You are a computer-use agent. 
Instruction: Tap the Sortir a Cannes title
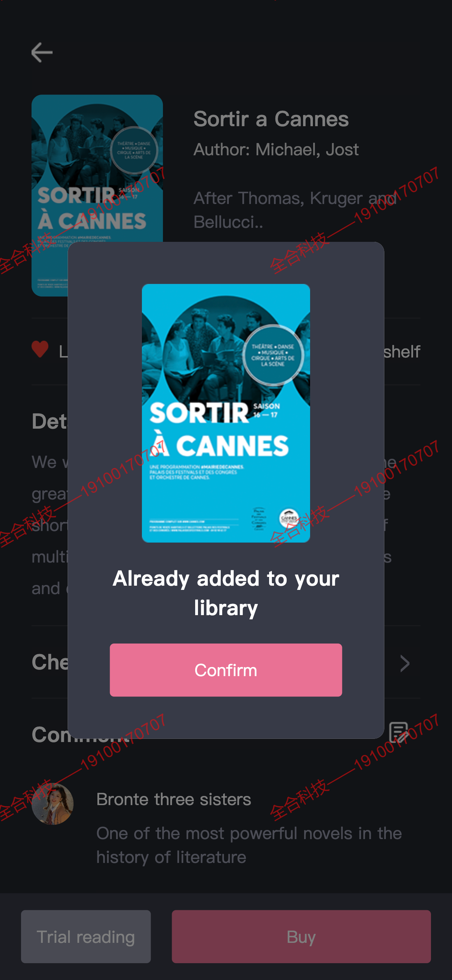(x=271, y=119)
